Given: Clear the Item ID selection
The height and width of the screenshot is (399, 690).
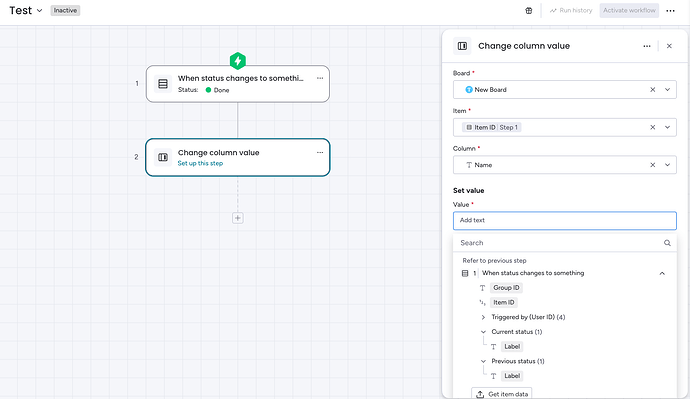Looking at the screenshot, I should tap(653, 128).
